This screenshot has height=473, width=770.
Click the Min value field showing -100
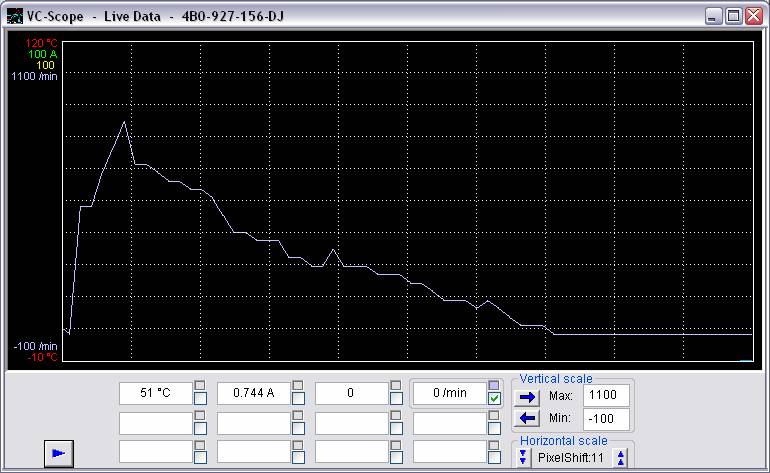[x=607, y=418]
